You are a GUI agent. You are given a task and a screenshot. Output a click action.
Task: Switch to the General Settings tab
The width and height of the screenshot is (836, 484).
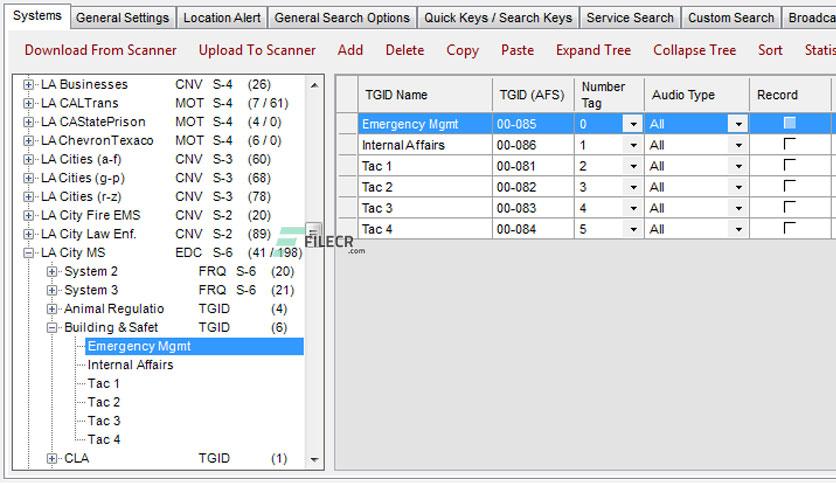(x=122, y=18)
